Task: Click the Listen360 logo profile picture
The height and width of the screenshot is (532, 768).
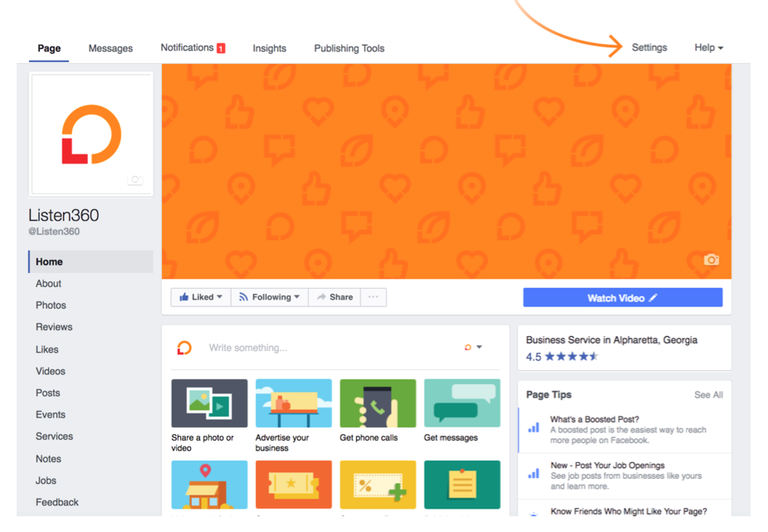Action: tap(91, 134)
